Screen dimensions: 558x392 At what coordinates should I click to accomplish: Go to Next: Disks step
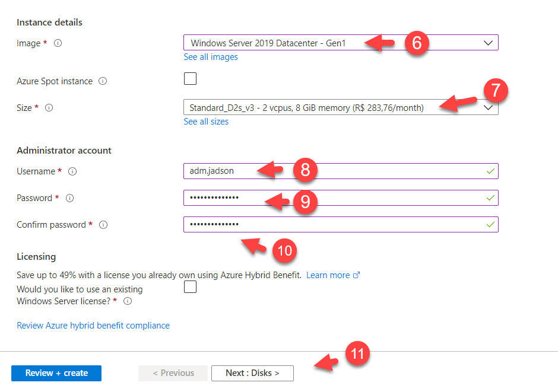tap(252, 373)
